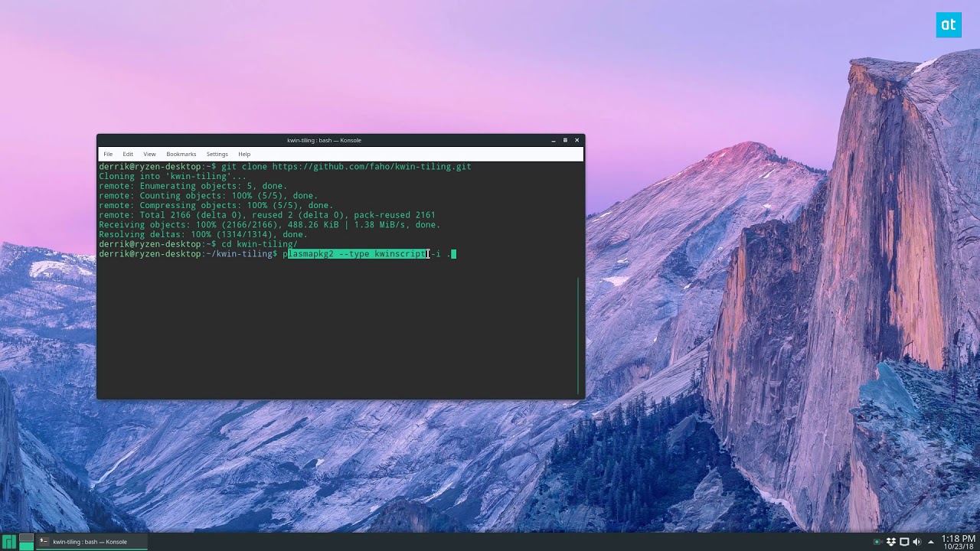
Task: Open the Edit menu in Konsole
Action: click(x=128, y=154)
